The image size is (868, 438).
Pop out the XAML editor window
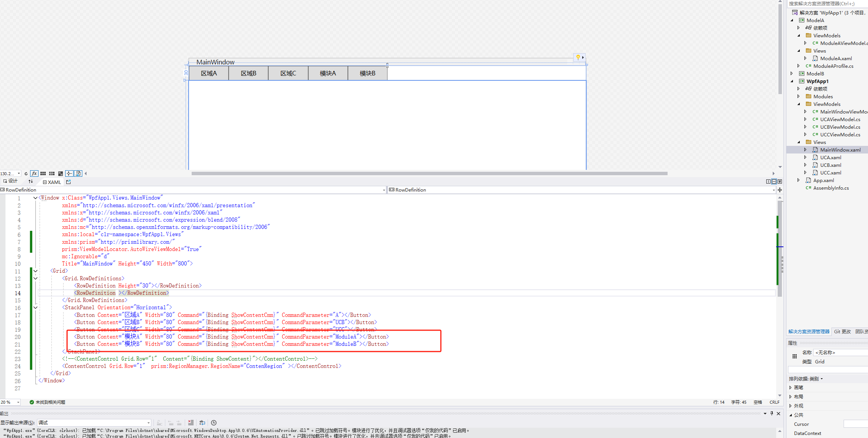click(x=69, y=182)
